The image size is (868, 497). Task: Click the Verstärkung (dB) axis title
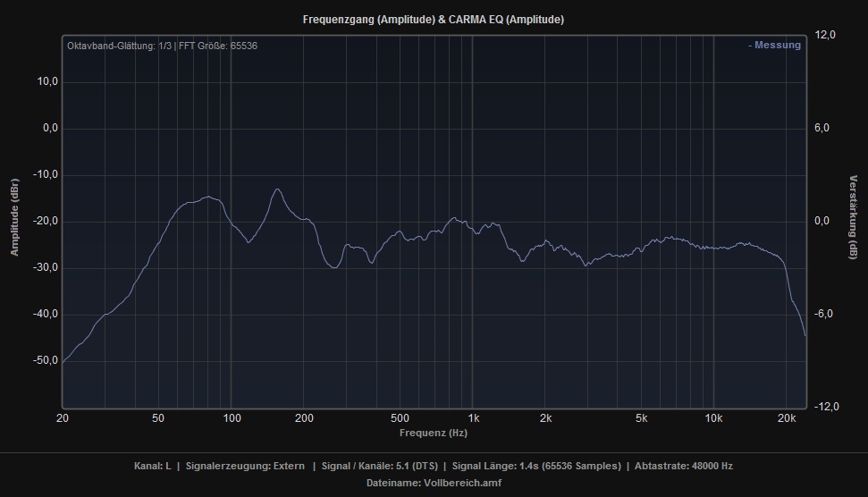coord(853,217)
